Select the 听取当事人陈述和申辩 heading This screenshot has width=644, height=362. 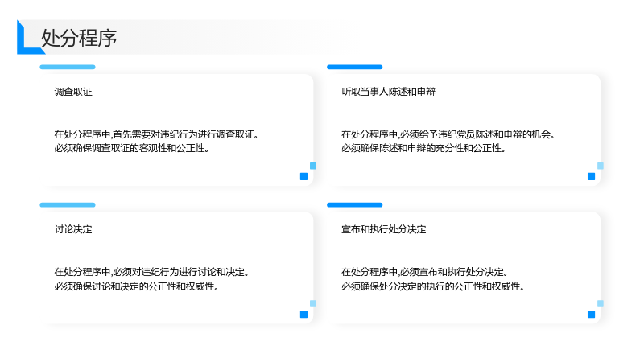tap(389, 92)
